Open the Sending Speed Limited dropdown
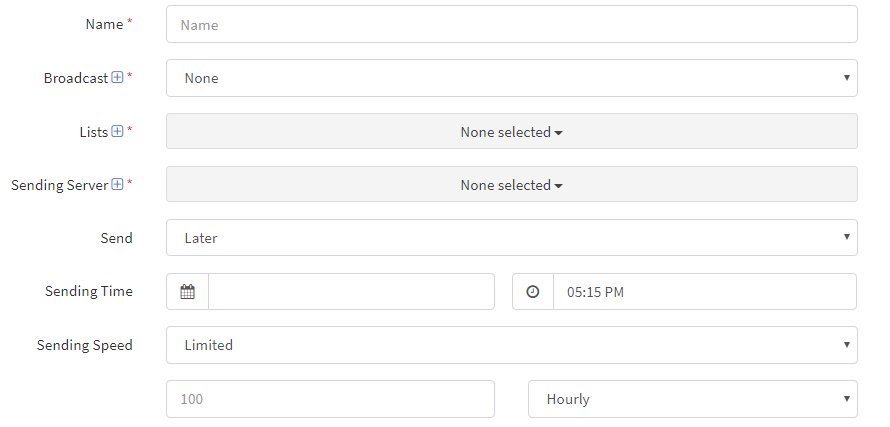The width and height of the screenshot is (890, 427). point(511,345)
